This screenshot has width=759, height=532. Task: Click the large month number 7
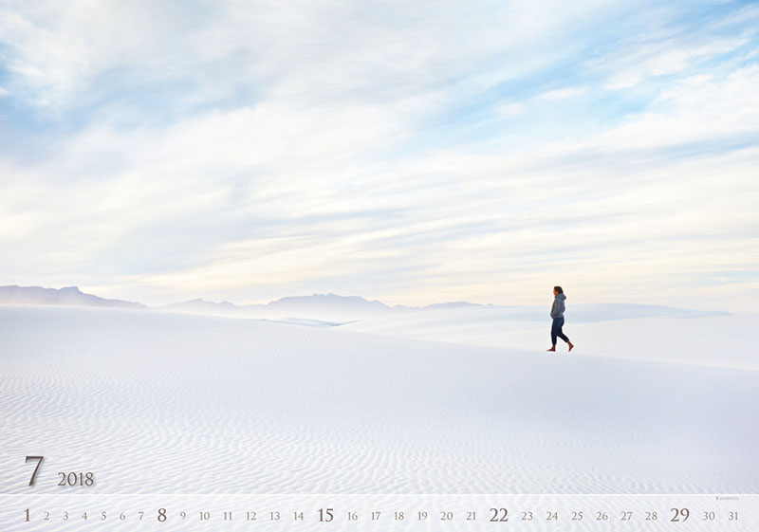pos(34,471)
